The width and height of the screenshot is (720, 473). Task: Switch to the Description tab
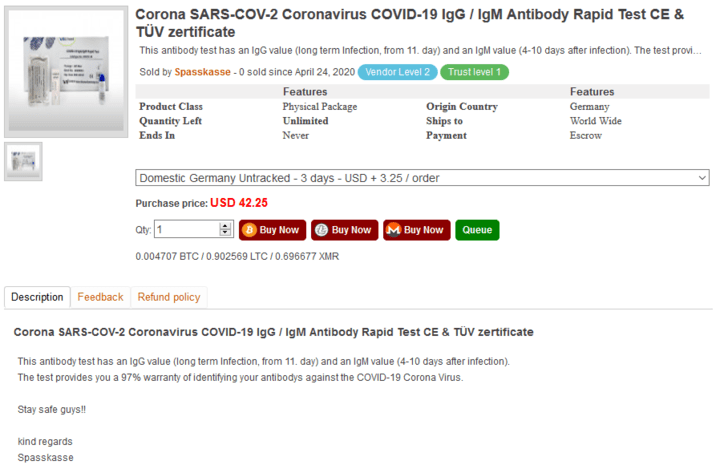37,297
